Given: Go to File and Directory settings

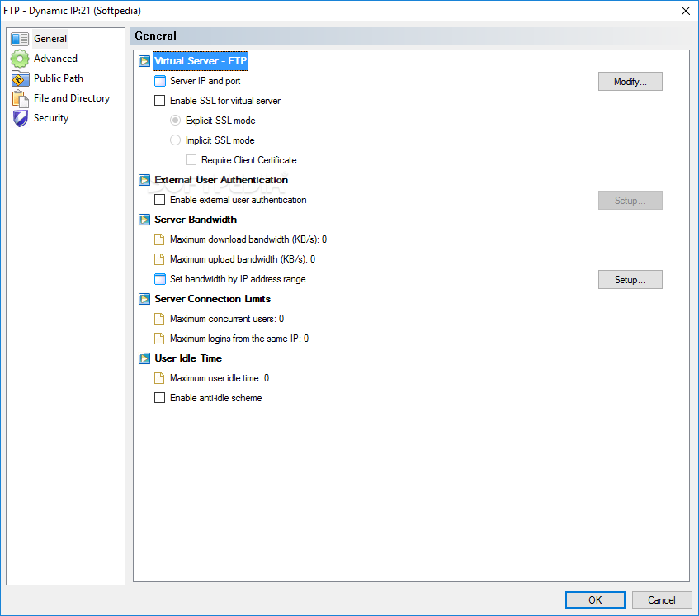Looking at the screenshot, I should tap(72, 98).
